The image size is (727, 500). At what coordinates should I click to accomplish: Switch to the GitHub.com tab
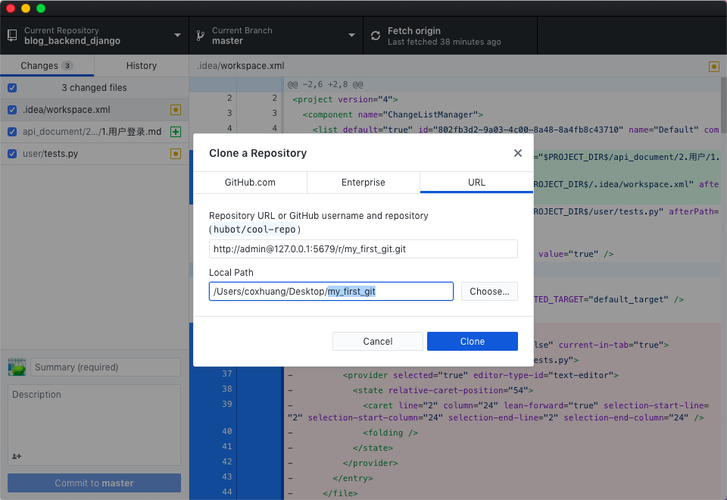pos(250,182)
